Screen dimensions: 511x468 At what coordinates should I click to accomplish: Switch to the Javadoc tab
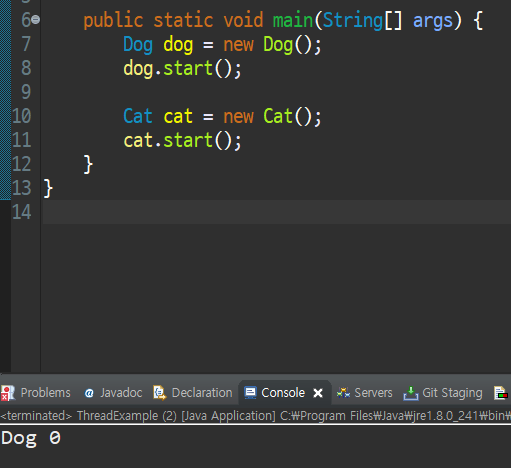113,393
